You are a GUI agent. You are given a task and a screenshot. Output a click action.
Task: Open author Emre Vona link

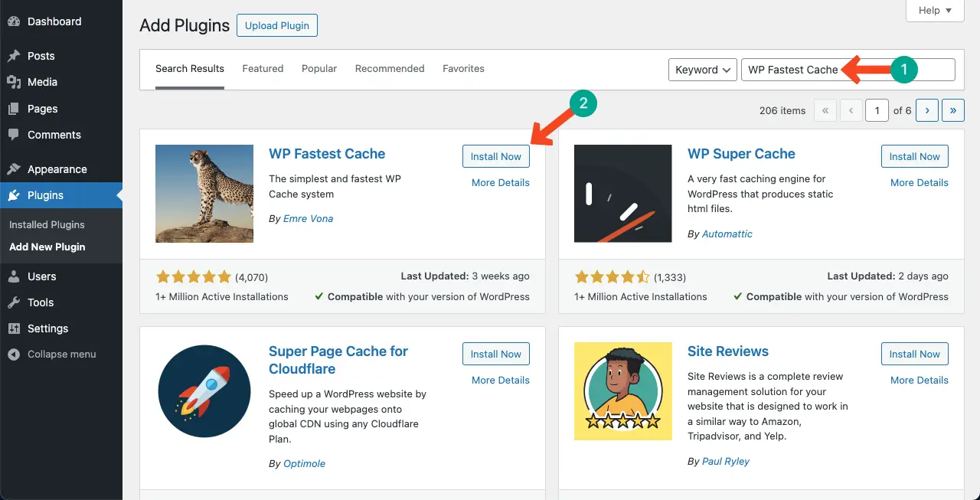[x=309, y=219]
